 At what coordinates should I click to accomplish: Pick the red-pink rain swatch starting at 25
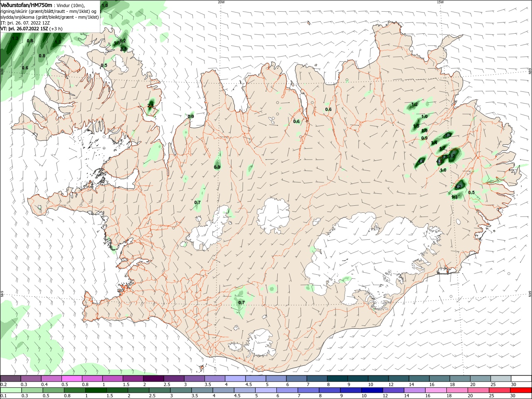tap(500, 390)
